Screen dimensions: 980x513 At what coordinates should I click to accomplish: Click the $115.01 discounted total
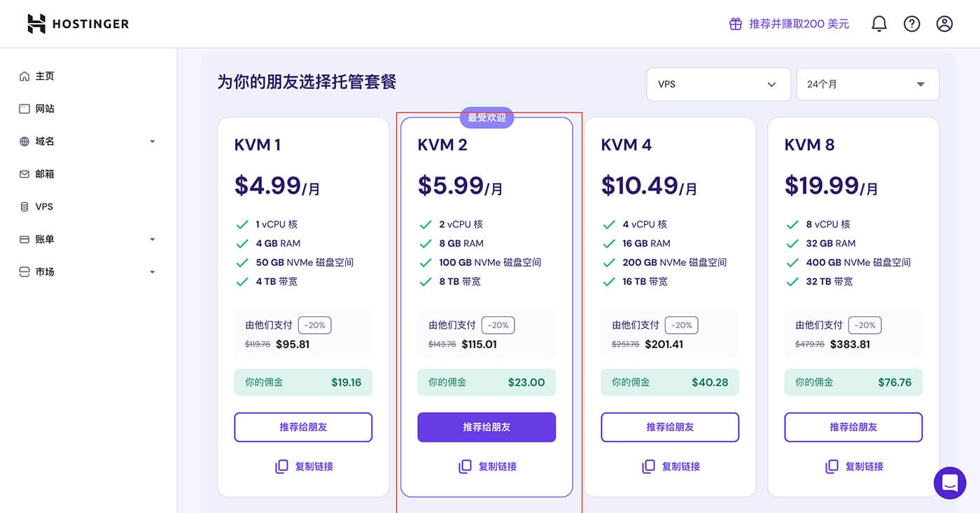pos(479,344)
